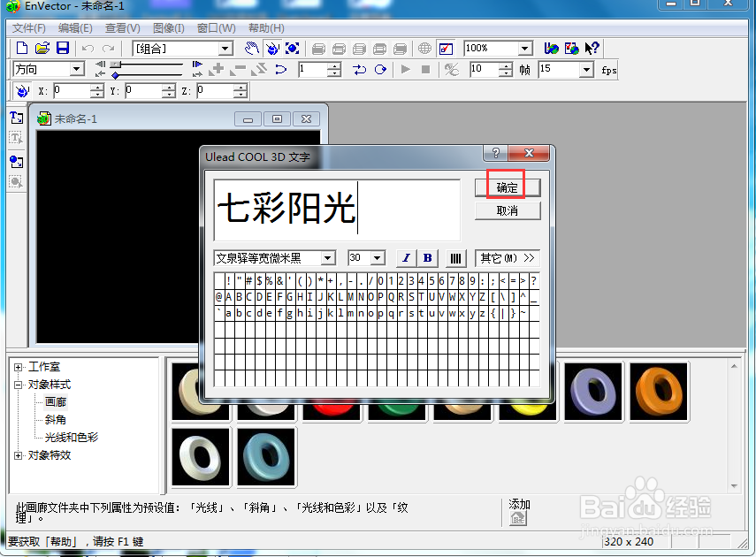Insert text with the sidebar text tool
The width and height of the screenshot is (756, 557).
click(x=16, y=118)
